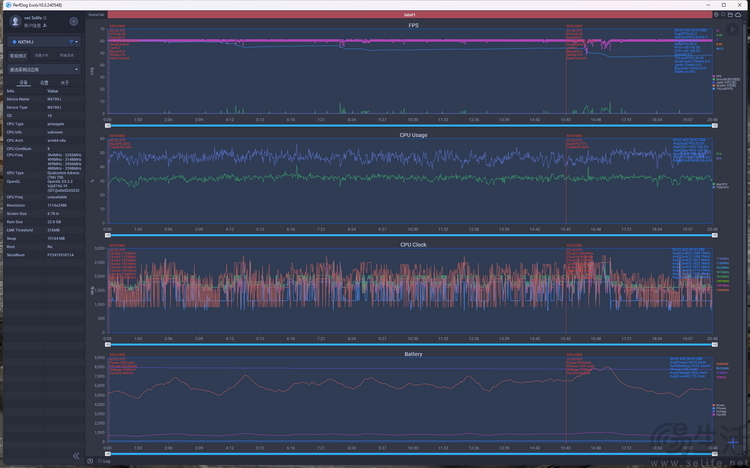This screenshot has height=468, width=750.
Task: Click the blue plus button bottom-right
Action: click(733, 442)
